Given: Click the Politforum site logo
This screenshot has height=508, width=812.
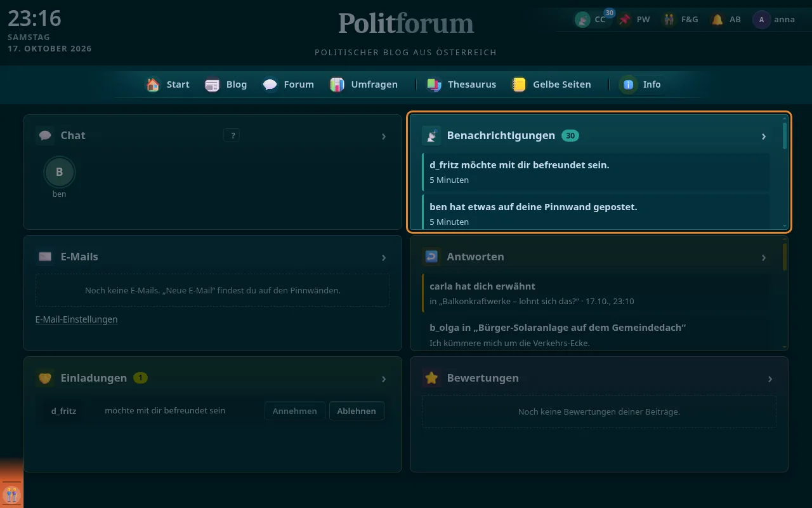Looking at the screenshot, I should [406, 24].
